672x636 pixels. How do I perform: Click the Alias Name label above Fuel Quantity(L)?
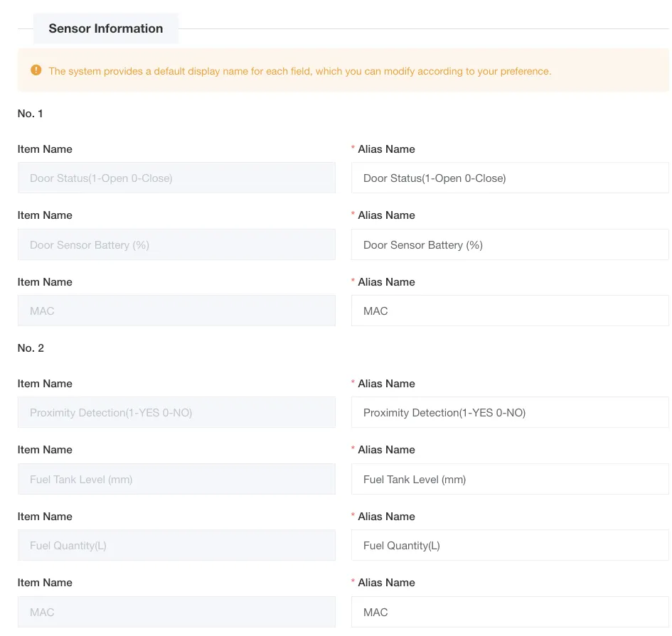pyautogui.click(x=386, y=517)
